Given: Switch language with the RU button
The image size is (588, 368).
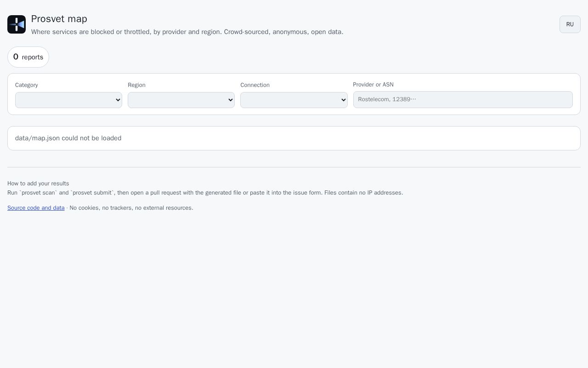Looking at the screenshot, I should (x=570, y=24).
